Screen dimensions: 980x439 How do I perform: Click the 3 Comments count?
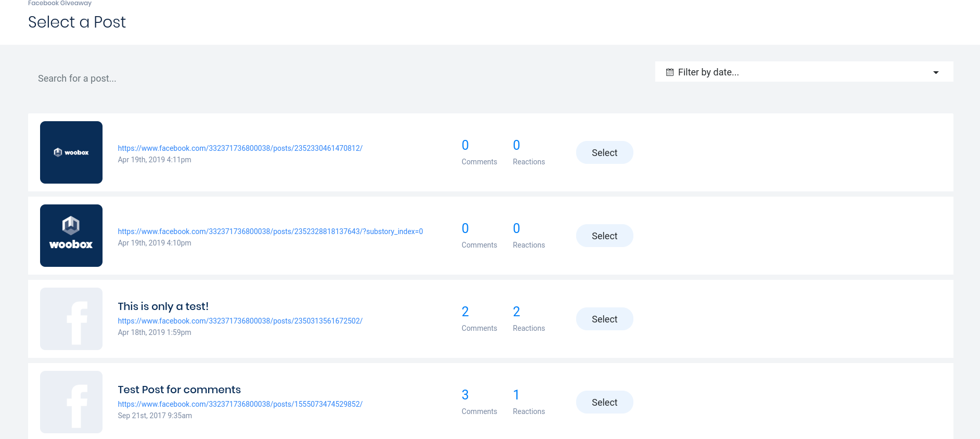point(465,395)
